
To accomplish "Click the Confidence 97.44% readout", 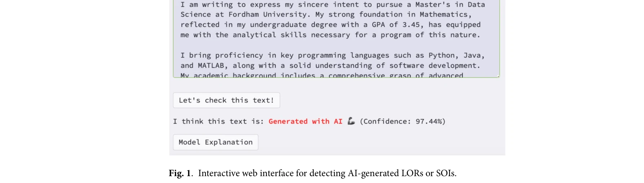I will (x=402, y=121).
